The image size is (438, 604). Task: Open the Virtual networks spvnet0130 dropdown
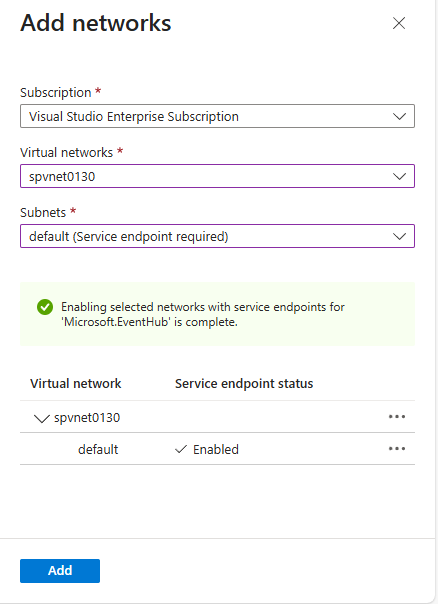[x=217, y=176]
